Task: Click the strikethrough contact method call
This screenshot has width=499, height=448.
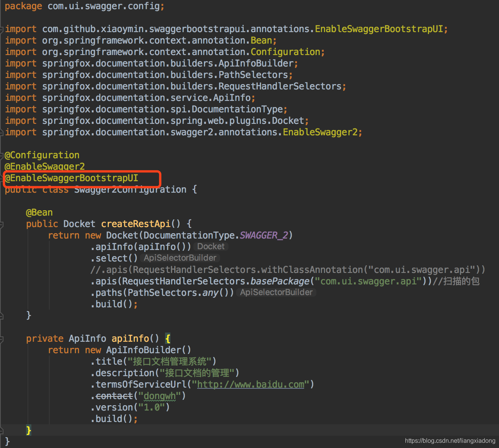Action: [x=114, y=396]
